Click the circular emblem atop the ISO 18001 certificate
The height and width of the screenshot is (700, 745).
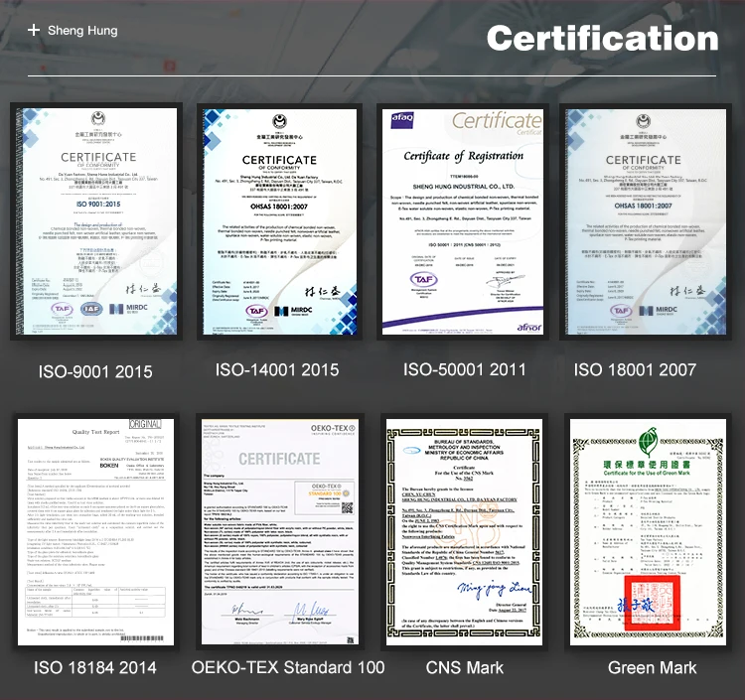644,121
